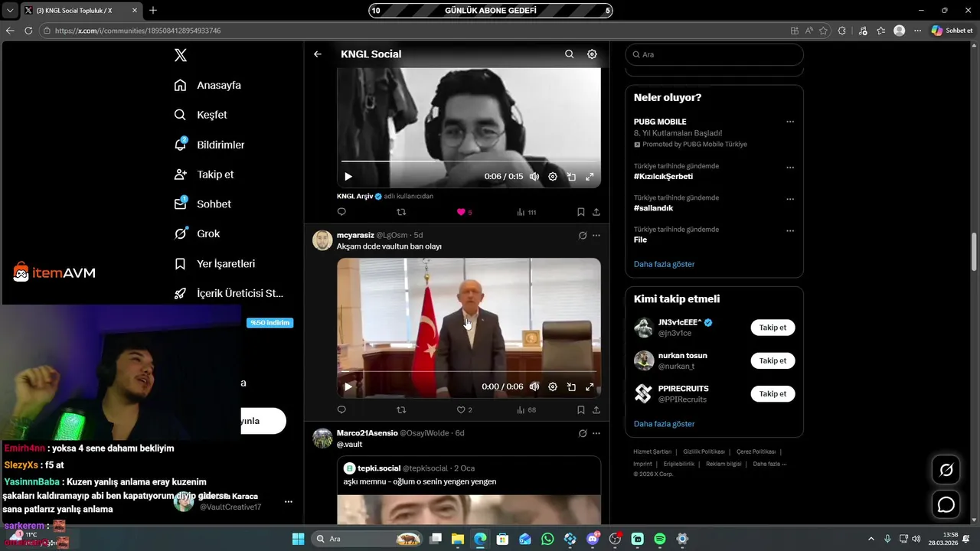
Task: Open Hizmet Şartları footer link
Action: pos(652,452)
